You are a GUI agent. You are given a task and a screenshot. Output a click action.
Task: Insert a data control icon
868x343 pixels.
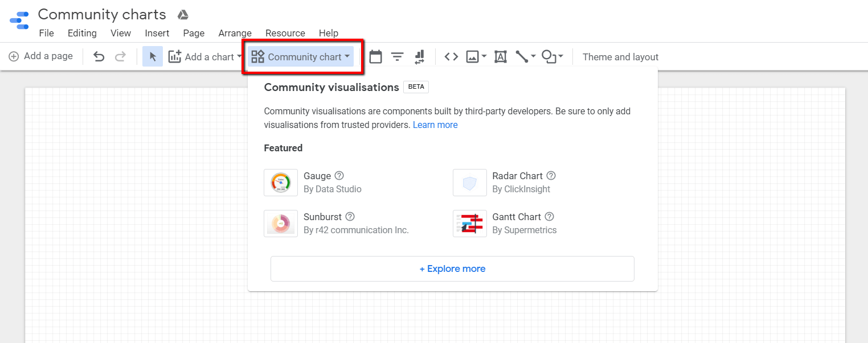(420, 57)
